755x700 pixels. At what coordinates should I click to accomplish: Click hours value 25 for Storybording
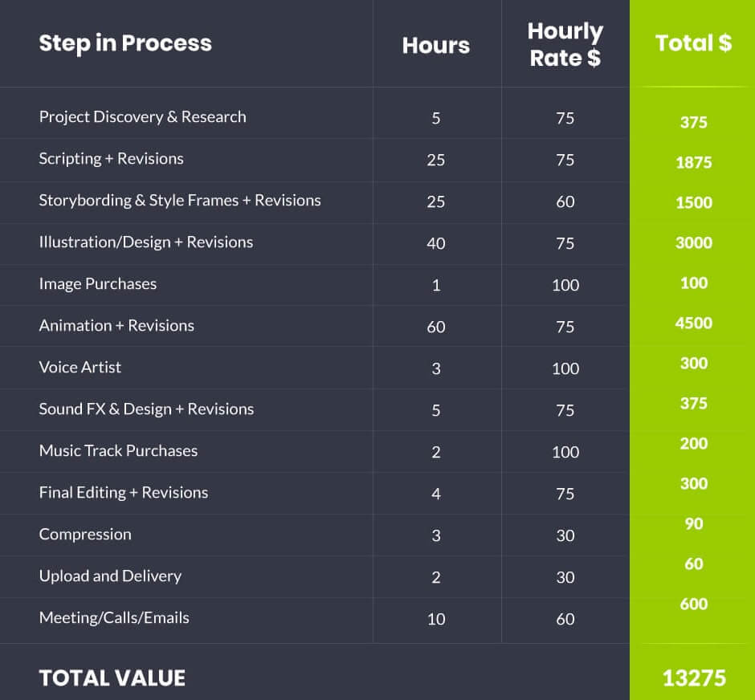click(x=436, y=201)
